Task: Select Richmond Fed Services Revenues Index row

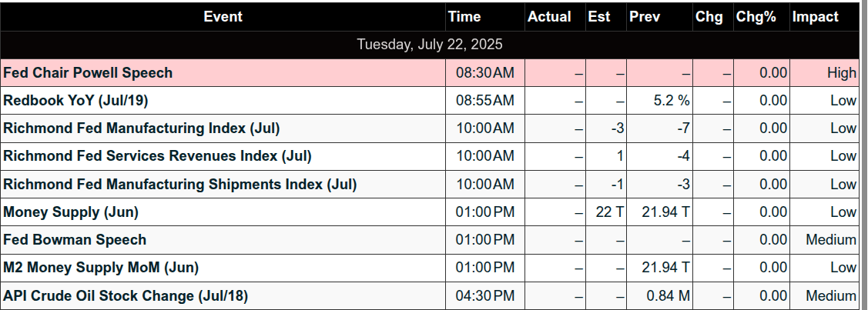Action: click(157, 156)
